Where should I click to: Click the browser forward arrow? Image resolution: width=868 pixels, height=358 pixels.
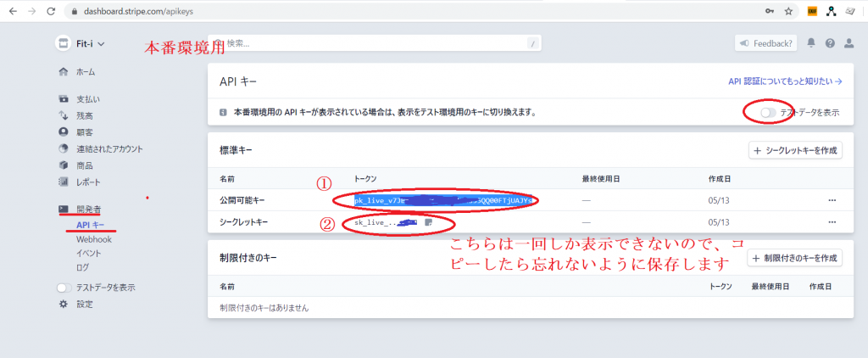coord(31,11)
